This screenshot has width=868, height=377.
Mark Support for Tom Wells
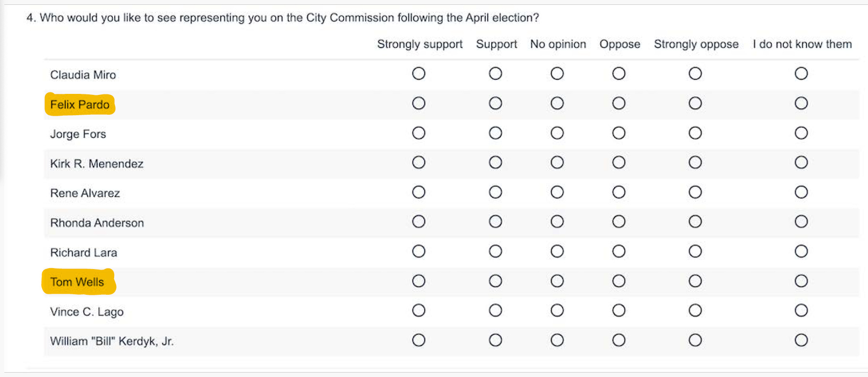(x=495, y=281)
